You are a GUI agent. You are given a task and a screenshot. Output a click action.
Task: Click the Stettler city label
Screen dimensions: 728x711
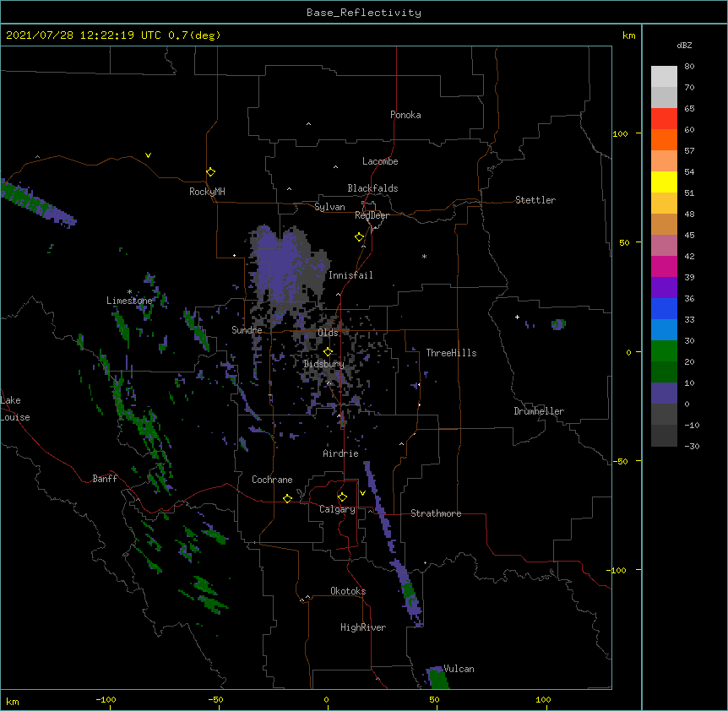click(x=535, y=200)
